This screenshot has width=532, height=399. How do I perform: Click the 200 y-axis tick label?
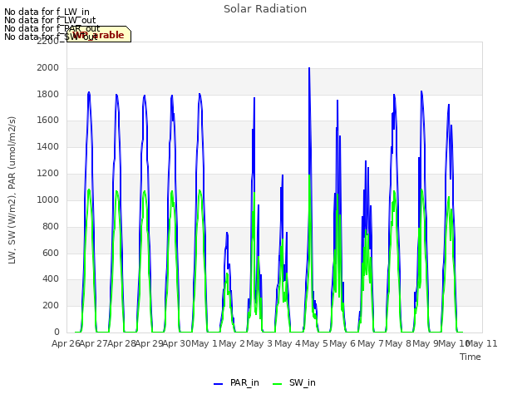pos(51,305)
